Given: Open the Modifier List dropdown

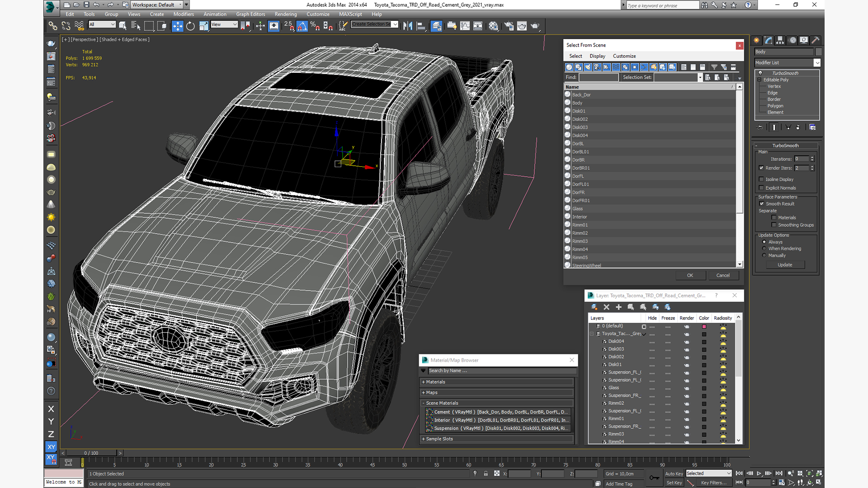Looking at the screenshot, I should (817, 63).
